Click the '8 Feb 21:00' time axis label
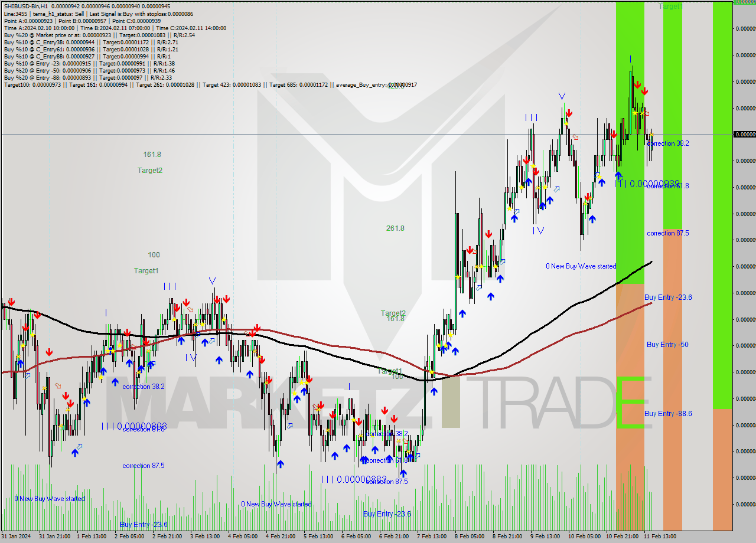 tap(507, 537)
